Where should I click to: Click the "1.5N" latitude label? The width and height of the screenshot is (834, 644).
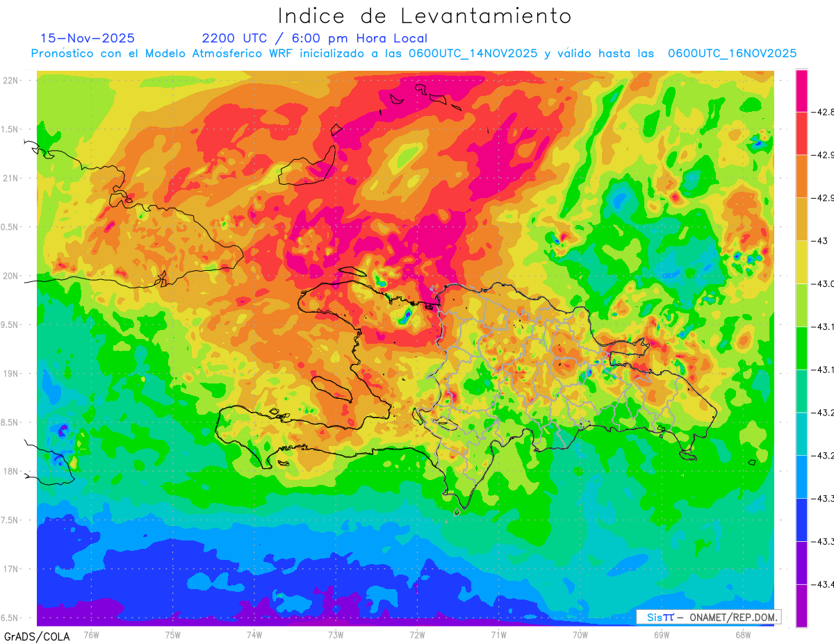tap(10, 129)
